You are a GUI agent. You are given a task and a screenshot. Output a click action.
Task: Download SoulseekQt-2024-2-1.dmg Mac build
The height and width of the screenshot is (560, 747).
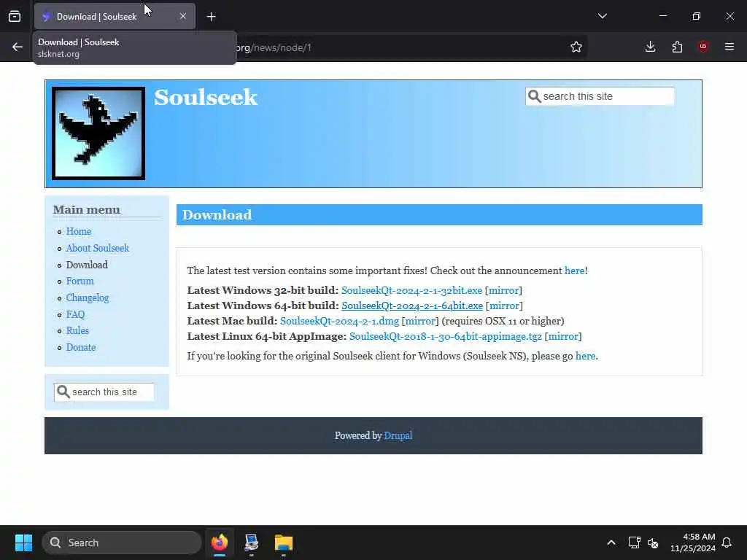click(x=339, y=321)
